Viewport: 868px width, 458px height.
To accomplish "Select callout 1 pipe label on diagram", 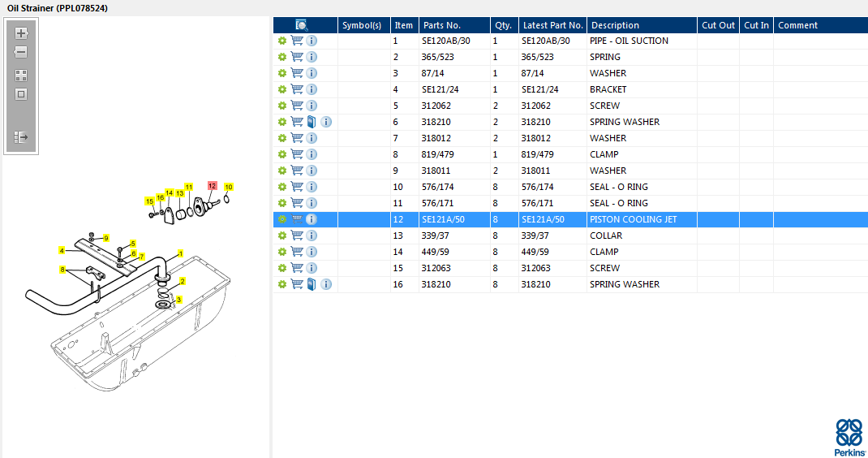I will [180, 253].
